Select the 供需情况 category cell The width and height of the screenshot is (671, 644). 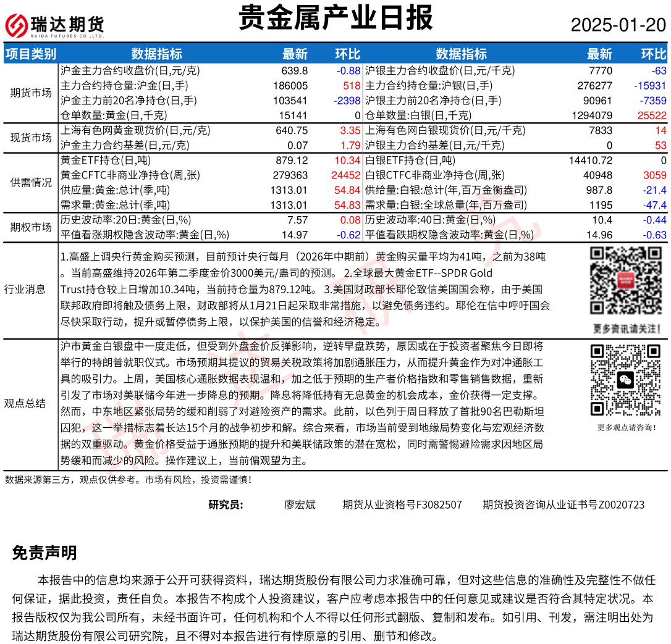[x=31, y=183]
